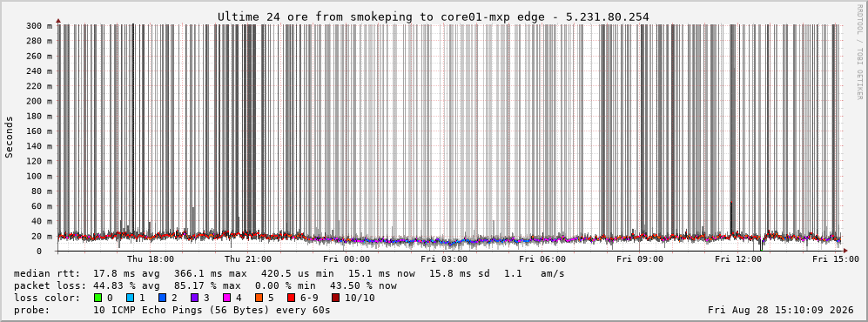
Task: Click the Thu 18:00 time axis label
Action: [x=151, y=259]
